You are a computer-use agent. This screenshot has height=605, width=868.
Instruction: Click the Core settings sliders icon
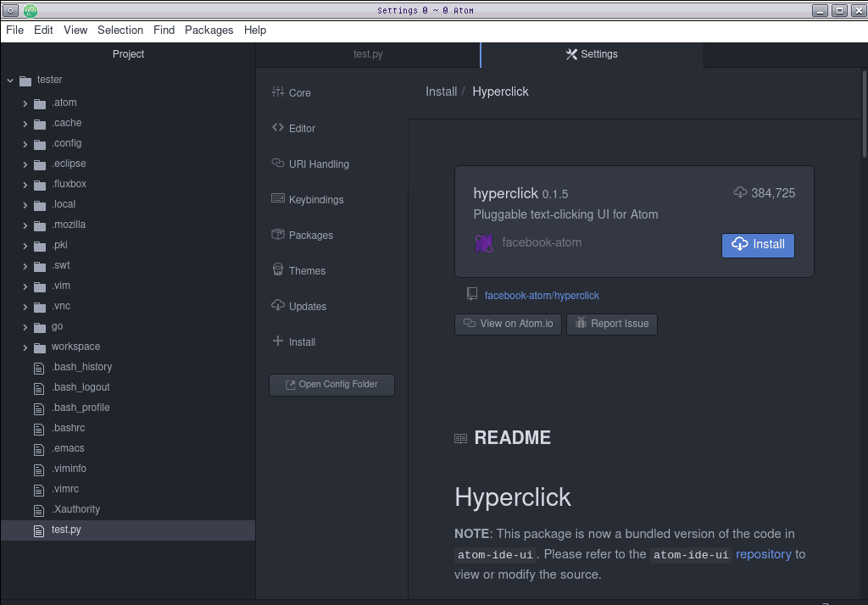[x=277, y=92]
